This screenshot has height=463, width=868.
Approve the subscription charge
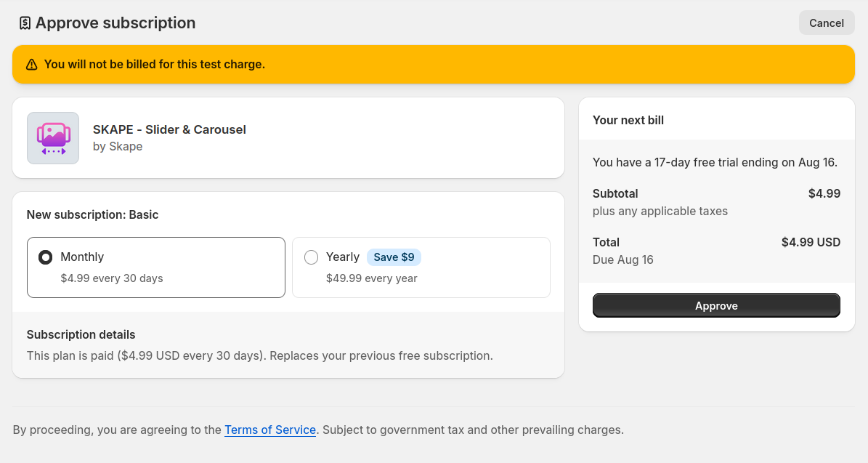(716, 306)
